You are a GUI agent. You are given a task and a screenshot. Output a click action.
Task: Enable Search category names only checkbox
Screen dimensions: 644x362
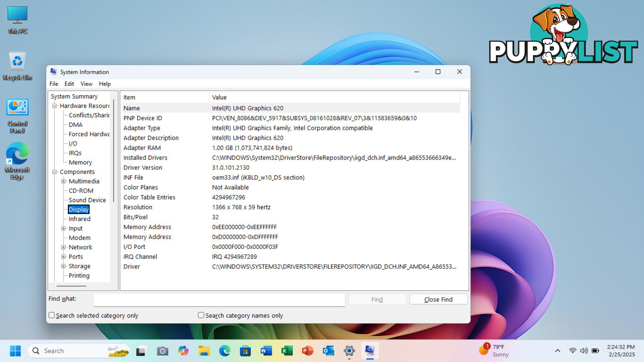coord(201,315)
